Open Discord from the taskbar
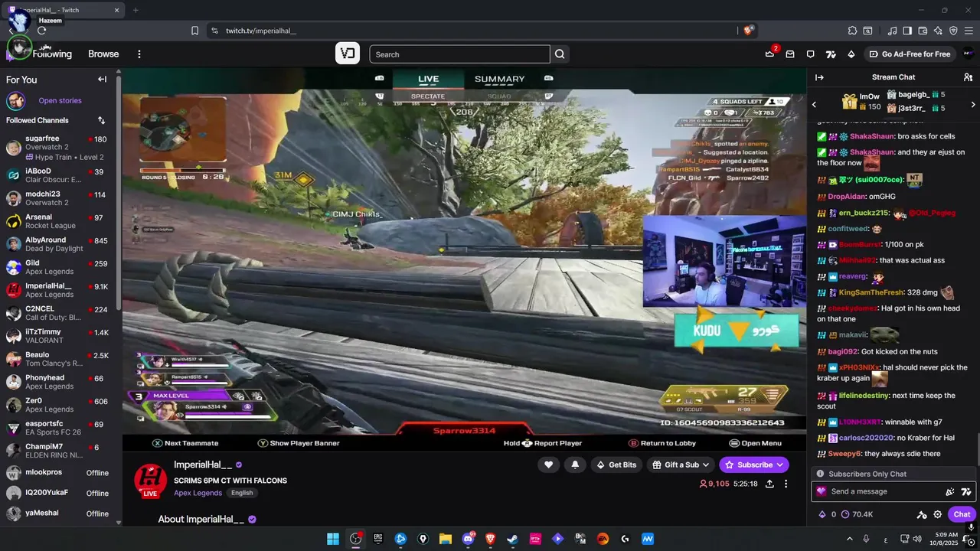 click(x=468, y=539)
